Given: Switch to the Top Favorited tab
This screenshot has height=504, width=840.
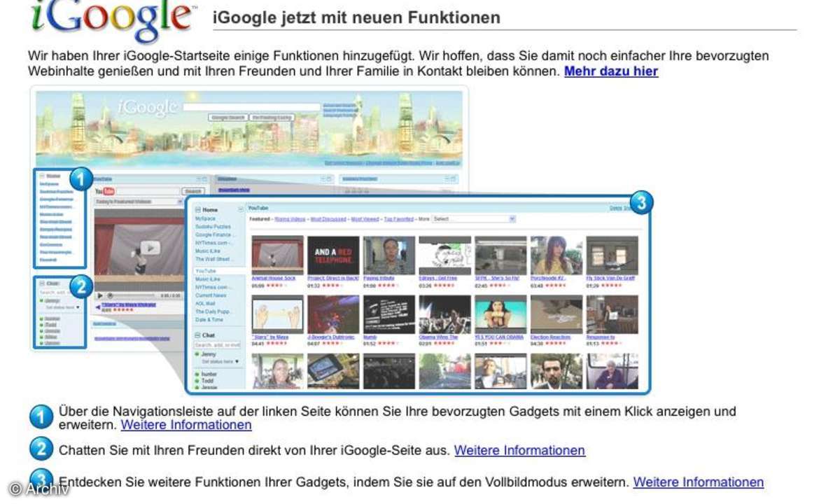Looking at the screenshot, I should pyautogui.click(x=398, y=219).
